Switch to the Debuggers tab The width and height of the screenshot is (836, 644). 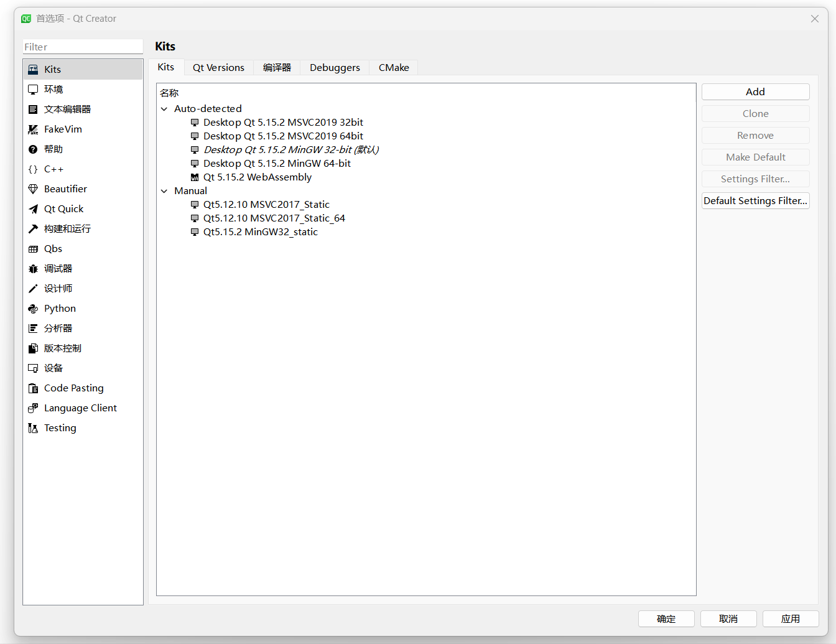coord(335,68)
